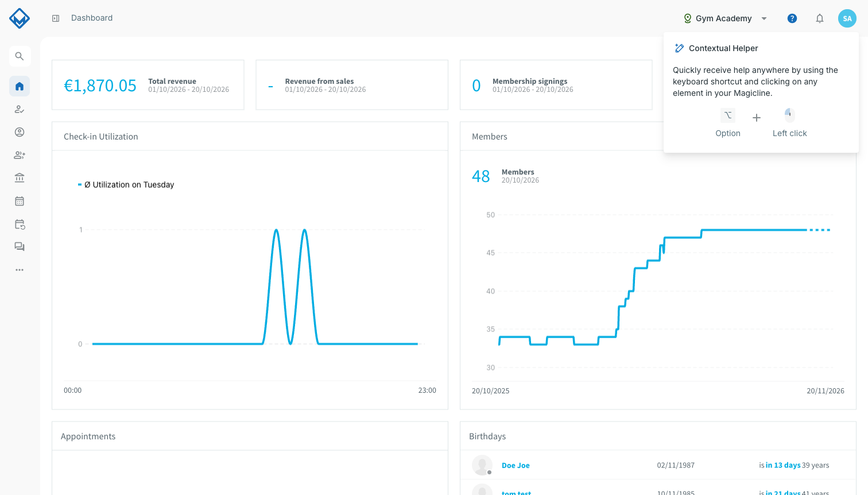Open the SA user avatar menu
Screen dimensions: 868x495
[x=847, y=18]
